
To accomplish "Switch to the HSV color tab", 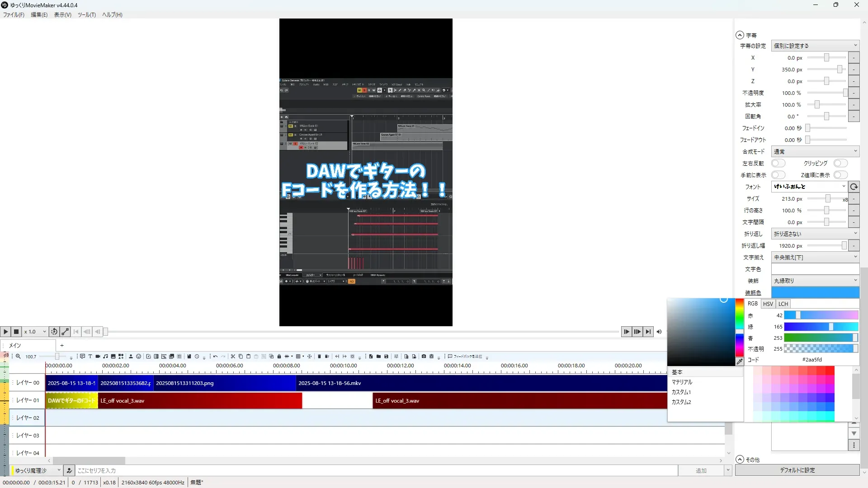I will pyautogui.click(x=768, y=304).
